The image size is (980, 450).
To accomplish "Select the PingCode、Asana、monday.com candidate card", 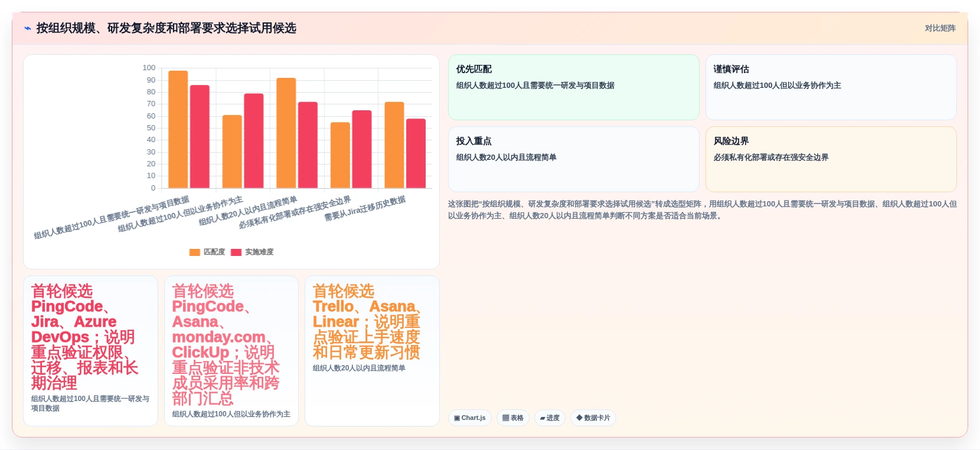I will [x=231, y=351].
